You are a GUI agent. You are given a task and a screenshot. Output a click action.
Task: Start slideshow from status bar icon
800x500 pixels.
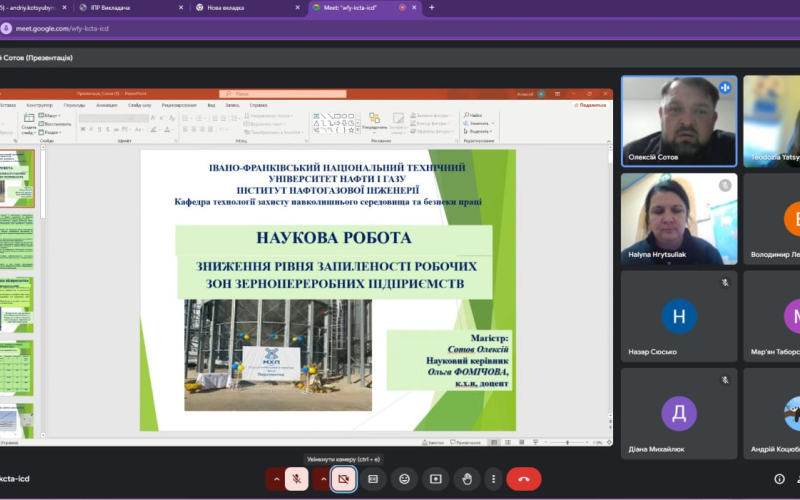click(535, 442)
